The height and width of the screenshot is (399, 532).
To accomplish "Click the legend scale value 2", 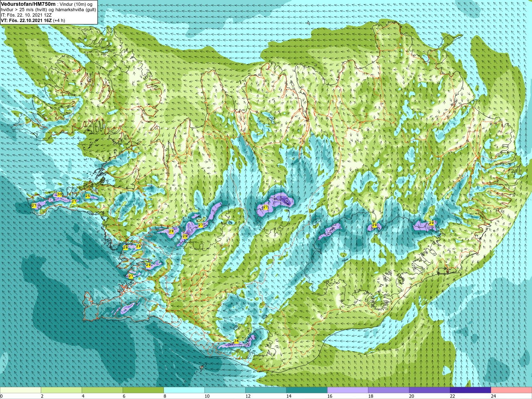I will click(42, 397).
